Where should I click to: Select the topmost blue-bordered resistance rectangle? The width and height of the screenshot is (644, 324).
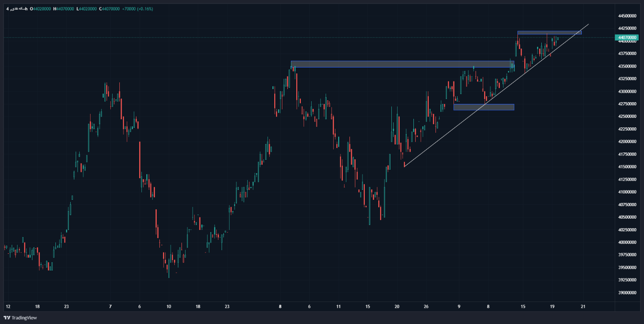[x=549, y=32]
